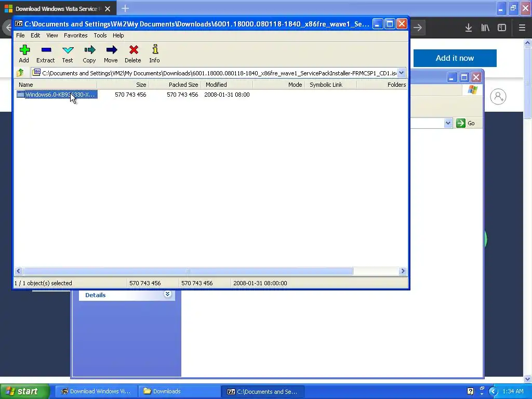Open the Tools menu

pyautogui.click(x=100, y=35)
